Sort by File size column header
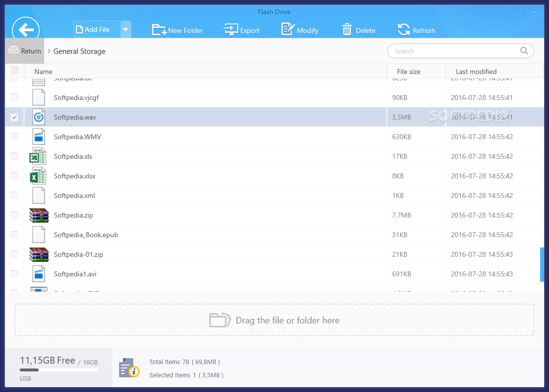 pos(409,72)
